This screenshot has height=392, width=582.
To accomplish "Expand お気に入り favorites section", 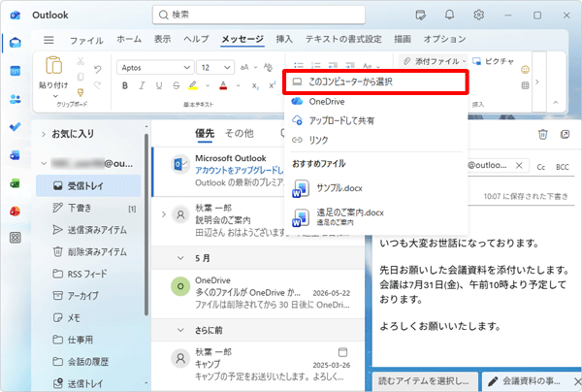I will (x=44, y=134).
